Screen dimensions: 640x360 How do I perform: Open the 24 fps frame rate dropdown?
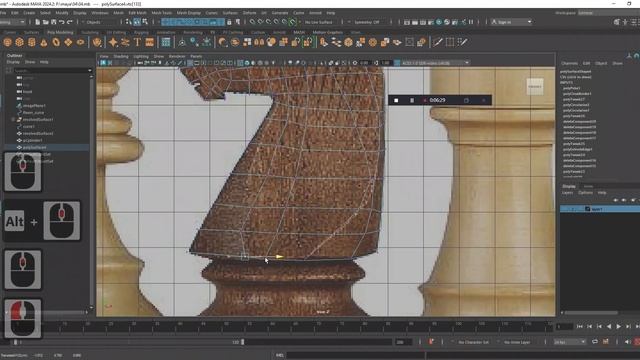(570, 342)
